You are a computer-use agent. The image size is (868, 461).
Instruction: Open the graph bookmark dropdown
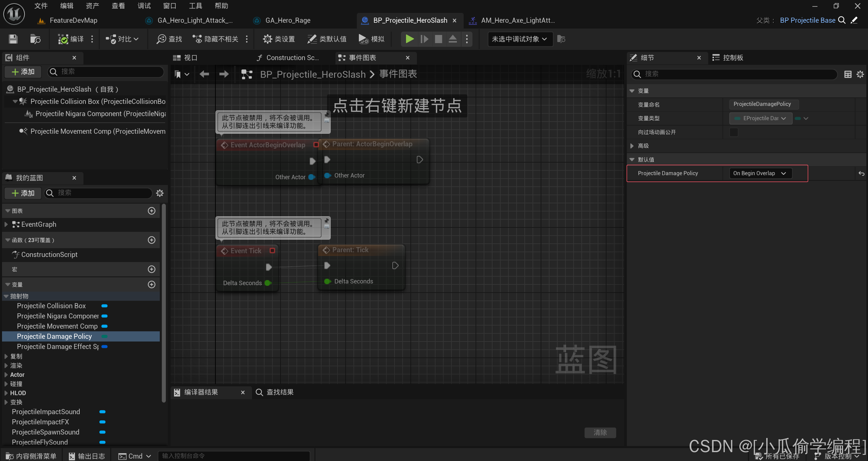click(x=181, y=74)
